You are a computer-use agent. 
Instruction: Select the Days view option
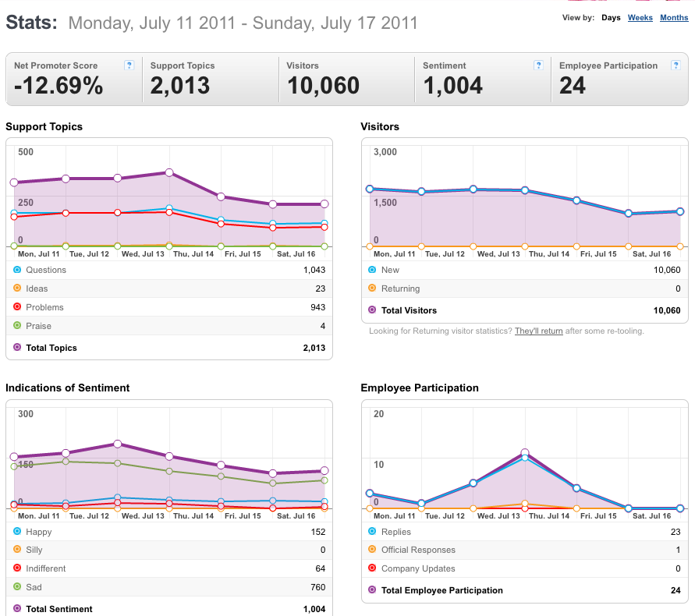point(611,18)
